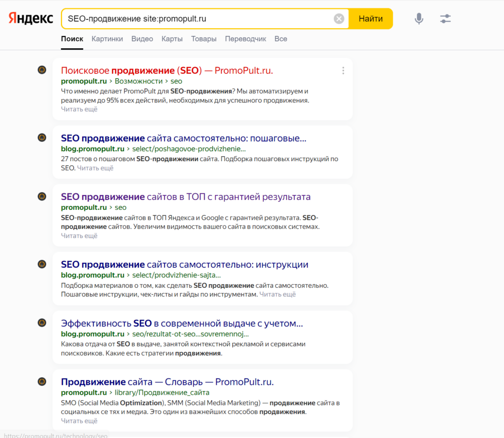The width and height of the screenshot is (504, 438).
Task: Open 'Эффективность SEO в современной выдаче' result
Action: point(182,323)
